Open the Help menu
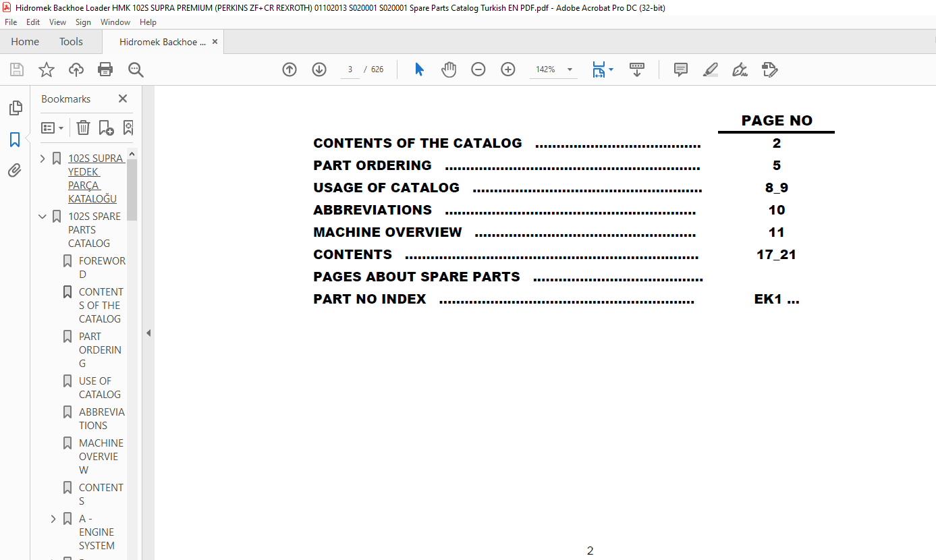 (x=148, y=22)
